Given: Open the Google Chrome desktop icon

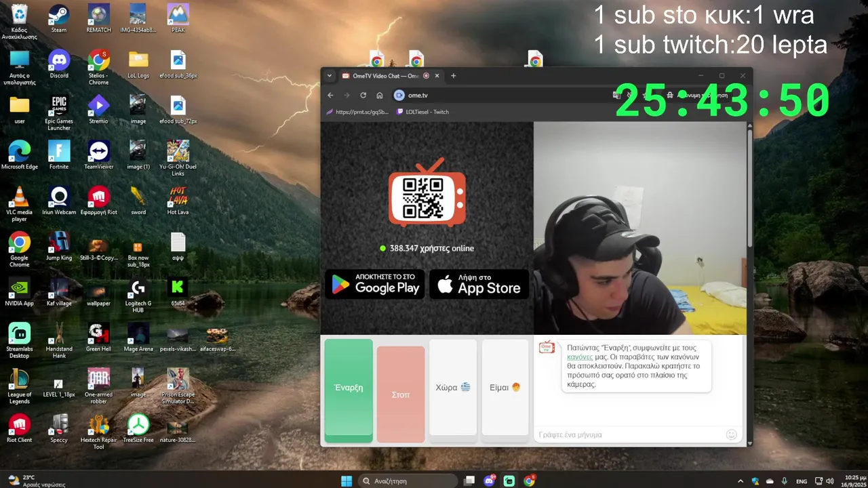Looking at the screenshot, I should click(19, 249).
